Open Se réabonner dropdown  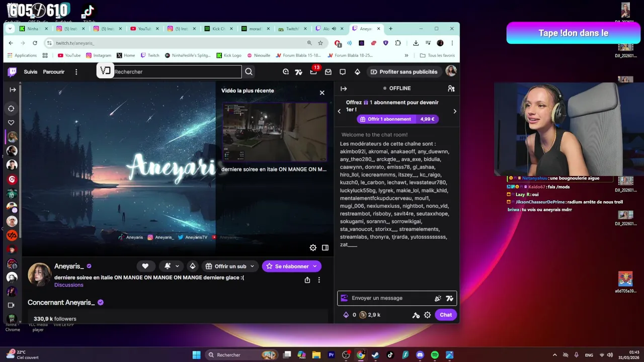[291, 266]
